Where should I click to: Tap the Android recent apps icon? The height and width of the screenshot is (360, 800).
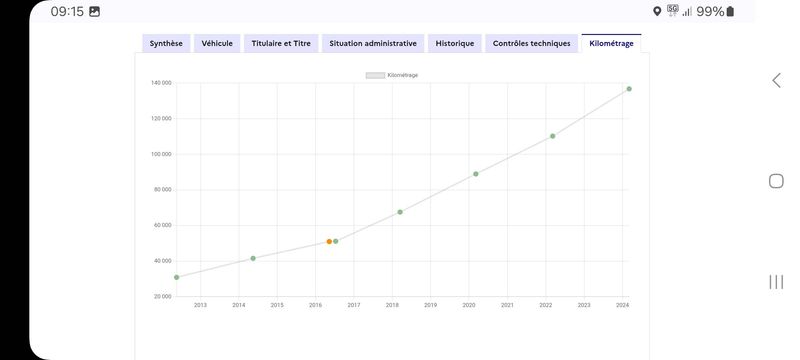coord(776,282)
